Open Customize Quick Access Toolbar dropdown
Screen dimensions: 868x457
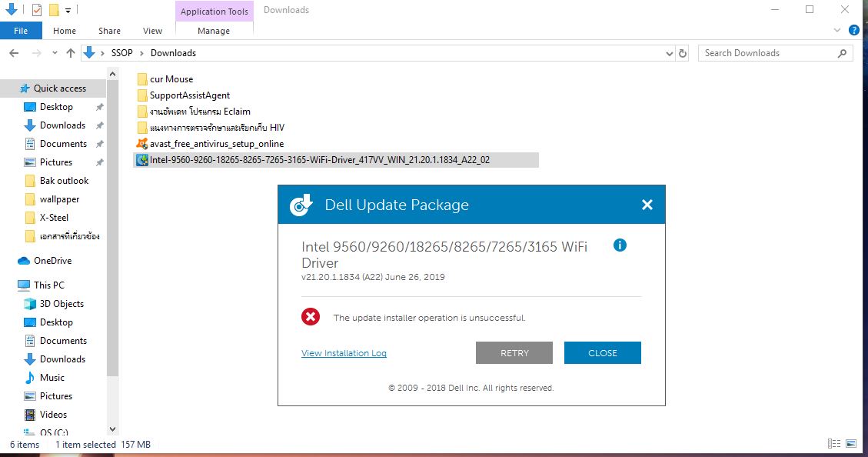tap(68, 10)
